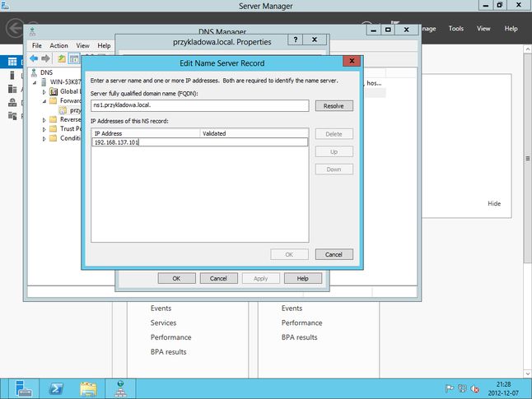532x399 pixels.
Task: Cancel the Edit Name Server Record dialog
Action: (334, 254)
